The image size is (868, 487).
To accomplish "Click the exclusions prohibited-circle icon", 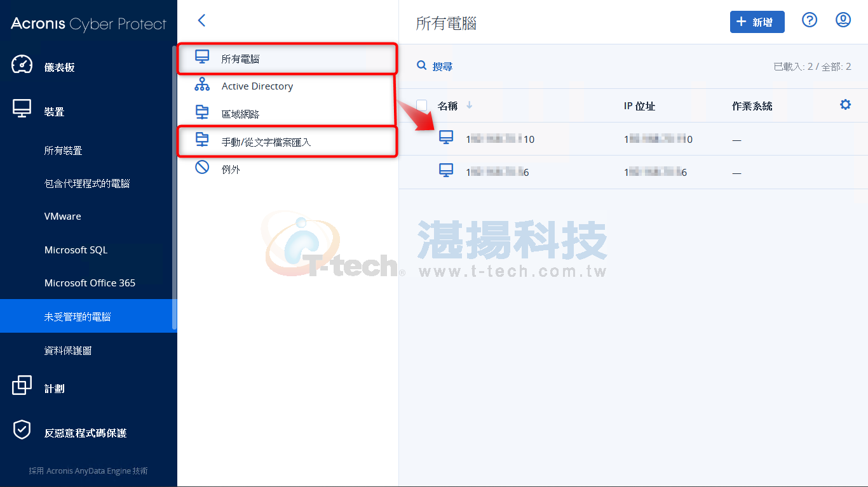I will click(202, 168).
